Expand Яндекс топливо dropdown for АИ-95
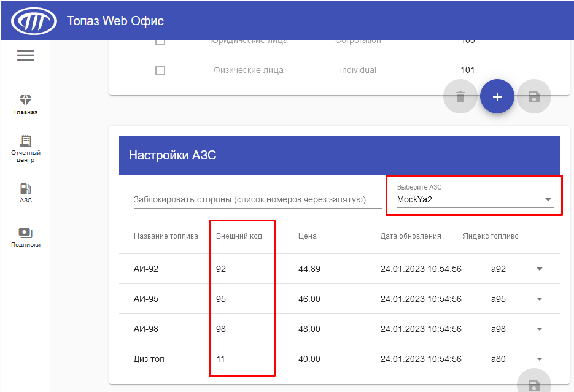The width and height of the screenshot is (574, 392). pos(539,299)
